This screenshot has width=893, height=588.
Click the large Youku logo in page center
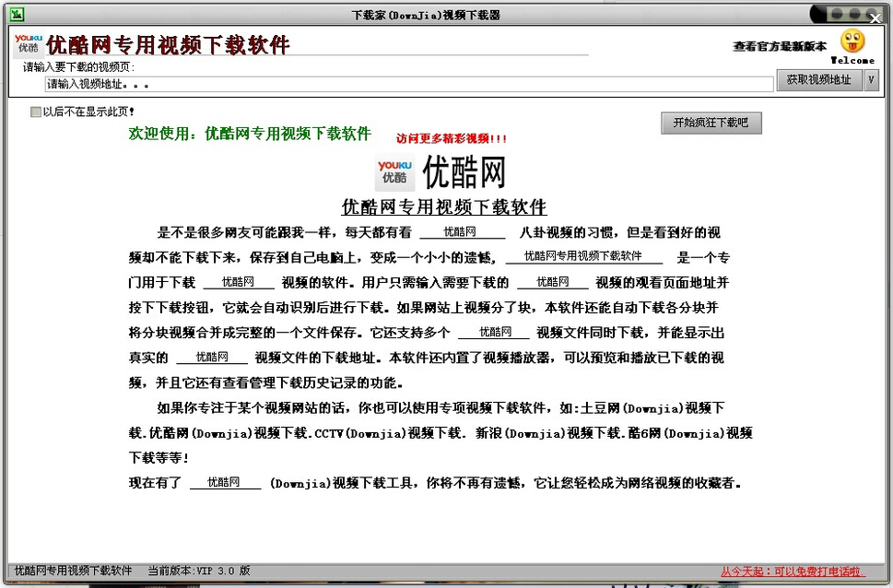tap(394, 172)
